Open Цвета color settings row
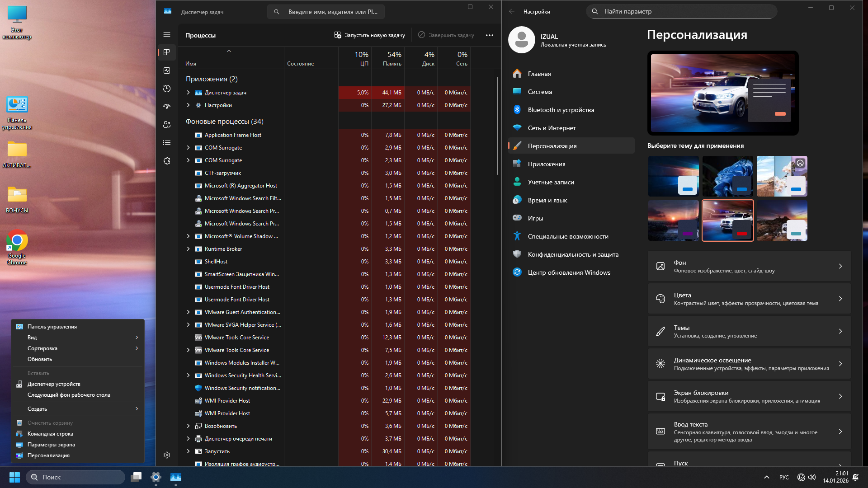This screenshot has width=868, height=488. click(749, 299)
